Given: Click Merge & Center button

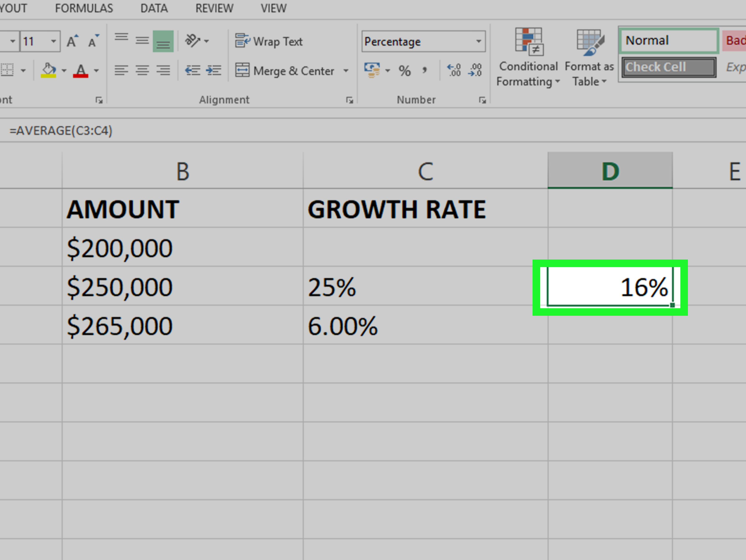Looking at the screenshot, I should [285, 70].
